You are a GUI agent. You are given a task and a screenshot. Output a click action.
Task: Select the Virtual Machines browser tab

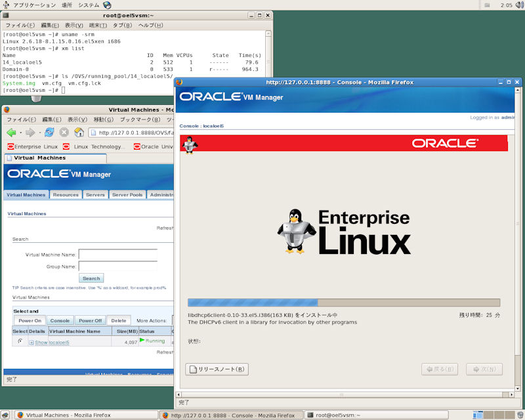point(55,157)
